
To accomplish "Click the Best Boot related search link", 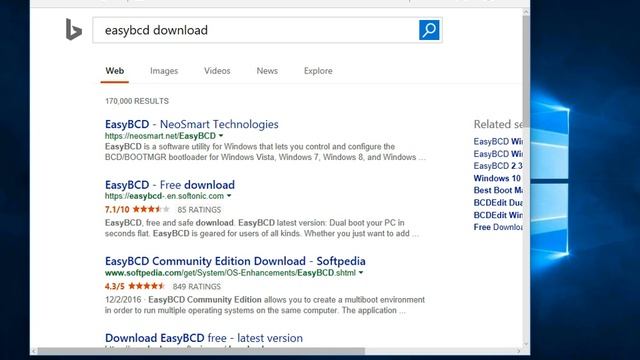I will click(498, 190).
